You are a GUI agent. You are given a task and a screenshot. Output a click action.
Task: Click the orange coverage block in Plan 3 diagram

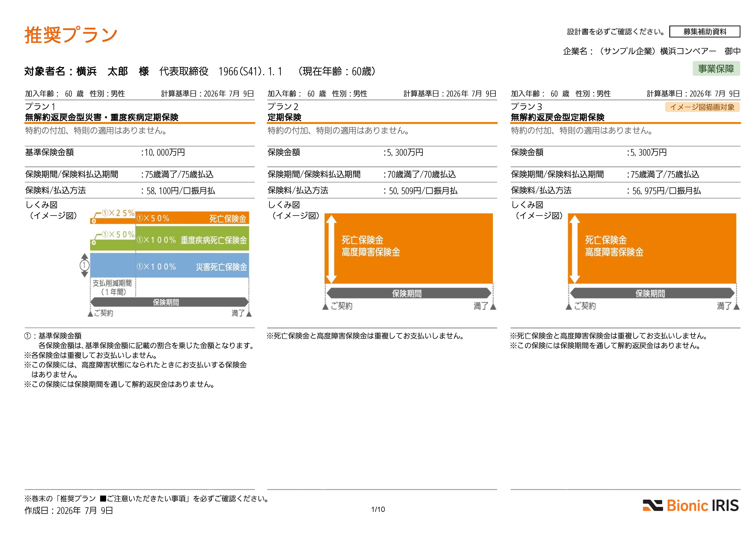652,248
